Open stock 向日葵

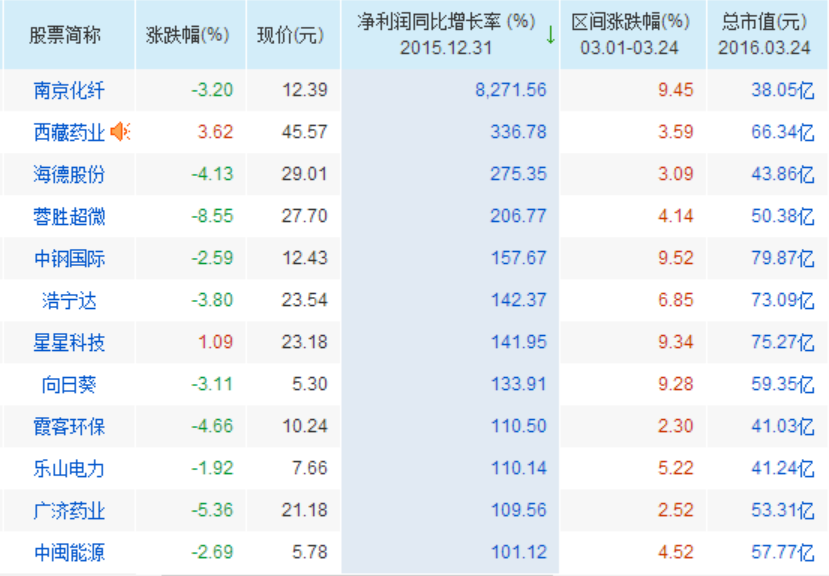coord(69,384)
